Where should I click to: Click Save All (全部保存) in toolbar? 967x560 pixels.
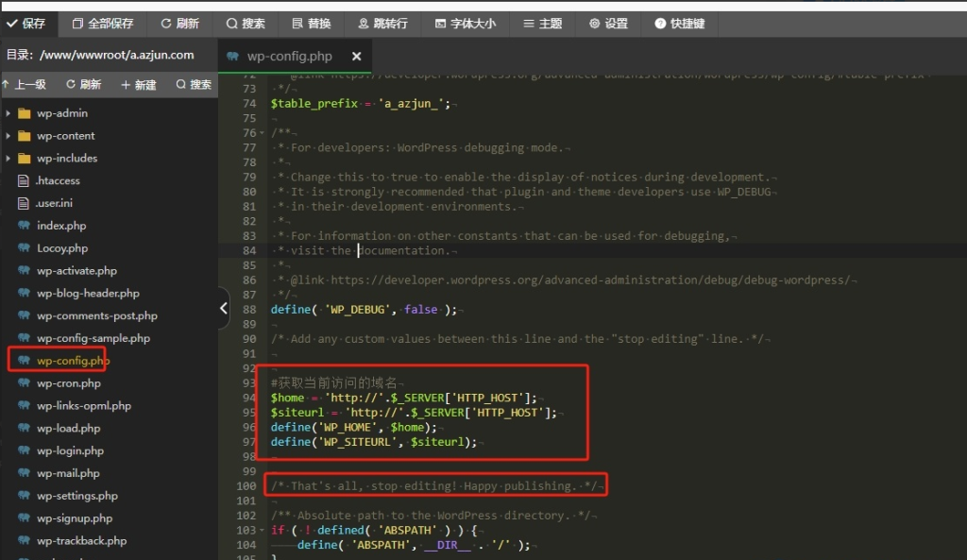[x=103, y=24]
